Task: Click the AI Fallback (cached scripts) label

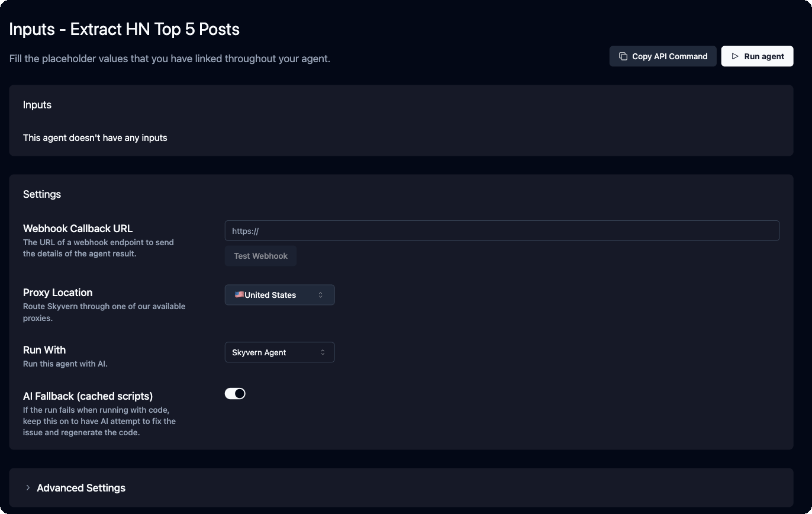Action: click(x=88, y=396)
